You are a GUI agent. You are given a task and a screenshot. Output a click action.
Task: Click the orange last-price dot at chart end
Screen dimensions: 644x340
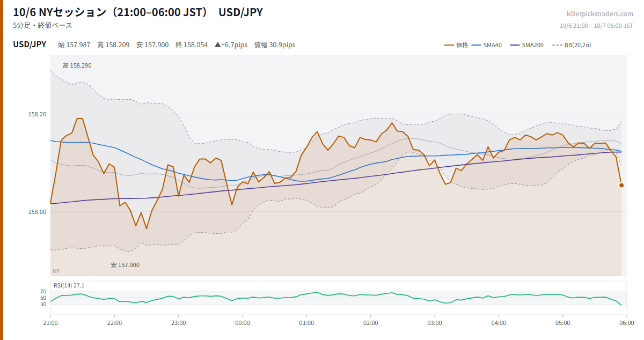click(621, 185)
